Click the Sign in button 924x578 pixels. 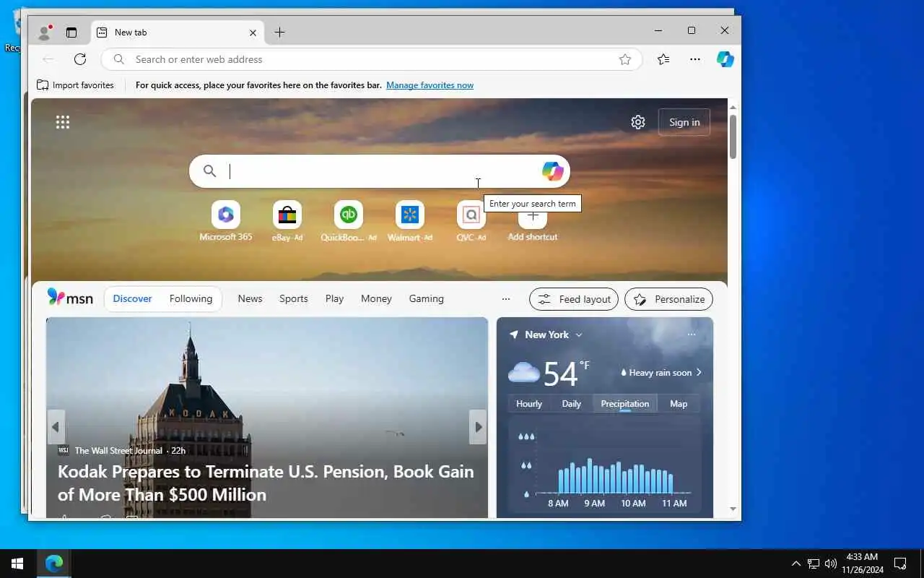[x=684, y=122]
